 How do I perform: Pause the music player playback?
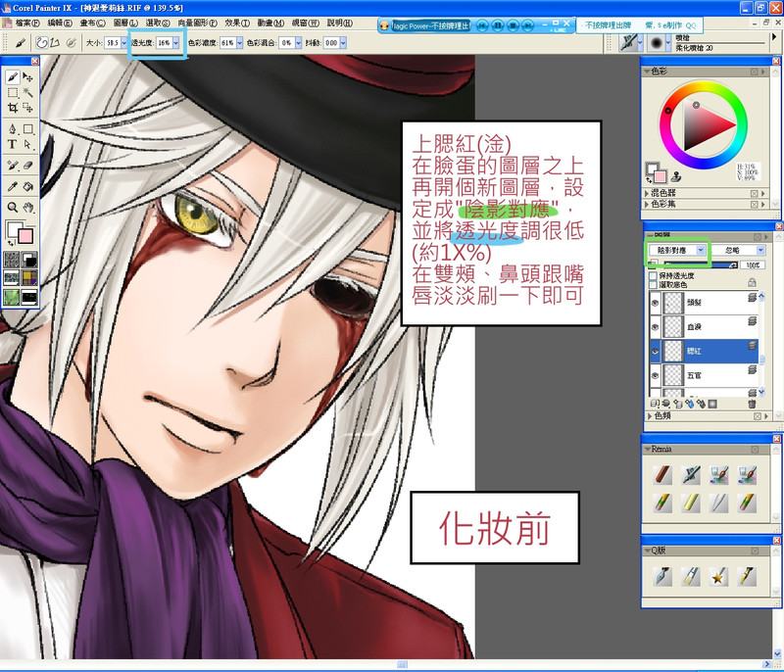tap(498, 25)
